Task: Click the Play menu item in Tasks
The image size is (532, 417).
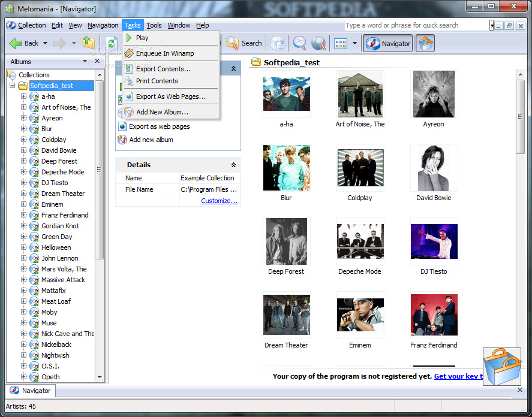Action: (171, 38)
